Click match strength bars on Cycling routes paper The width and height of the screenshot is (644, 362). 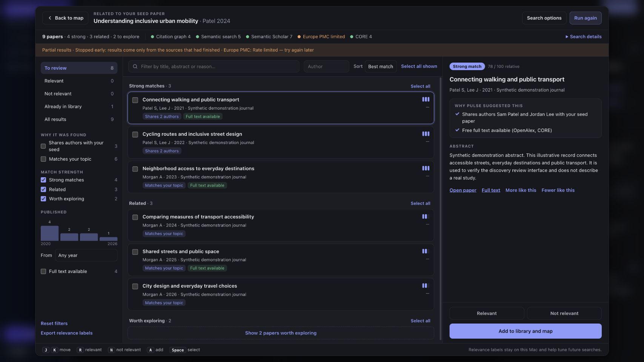[x=426, y=134]
